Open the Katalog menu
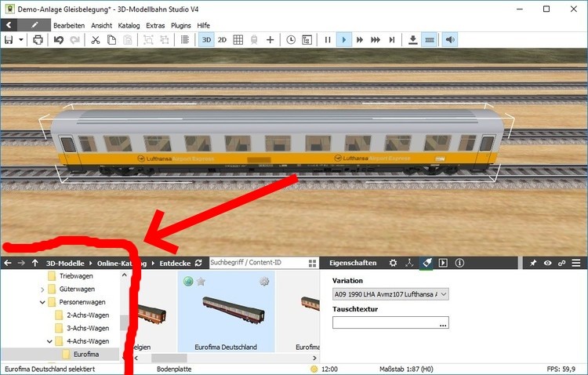Screen dimensions: 588x375 pos(129,26)
